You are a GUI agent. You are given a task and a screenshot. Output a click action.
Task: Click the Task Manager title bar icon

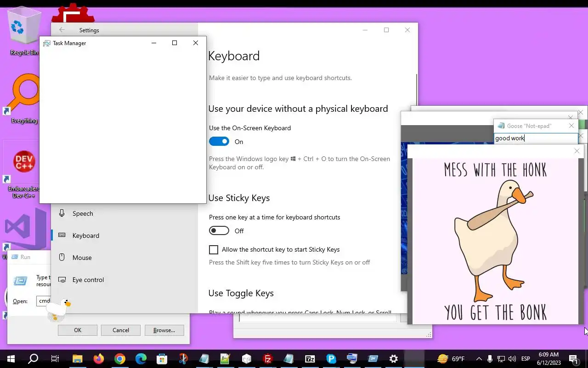(46, 43)
